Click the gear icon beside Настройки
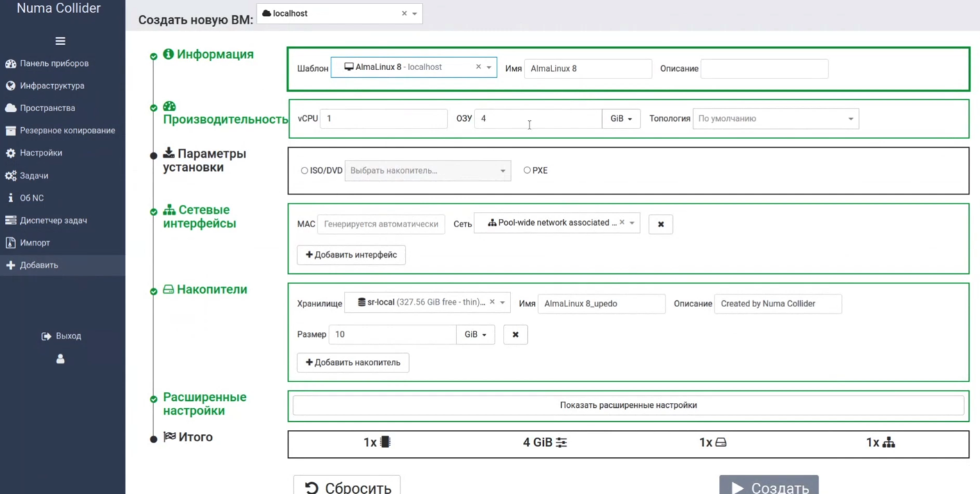Viewport: 980px width, 494px height. click(x=10, y=153)
